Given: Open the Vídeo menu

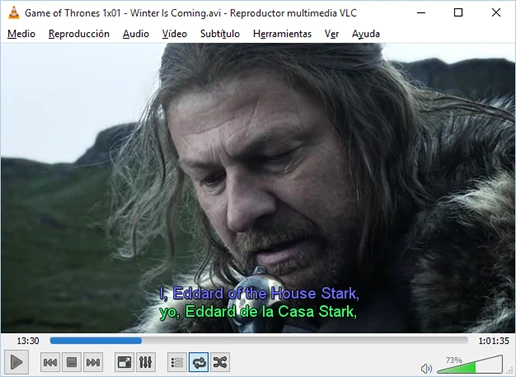Looking at the screenshot, I should tap(174, 34).
